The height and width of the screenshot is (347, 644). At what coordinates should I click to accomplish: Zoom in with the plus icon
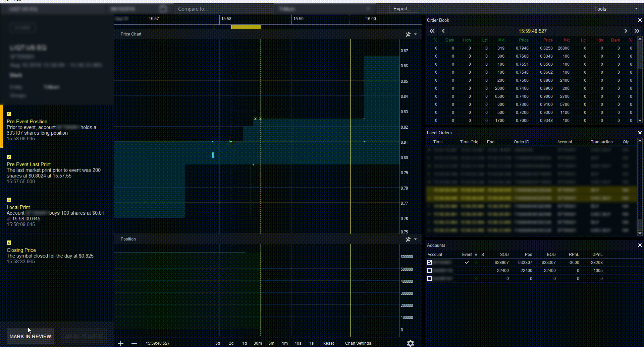pyautogui.click(x=121, y=343)
